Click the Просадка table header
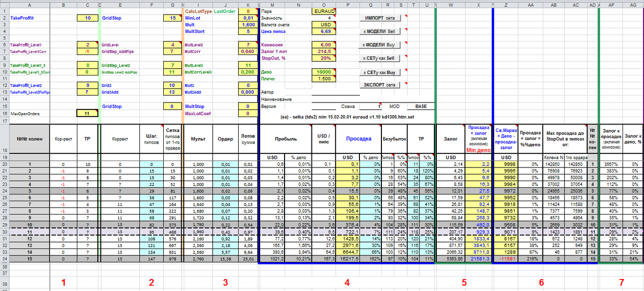The image size is (644, 291). 359,138
